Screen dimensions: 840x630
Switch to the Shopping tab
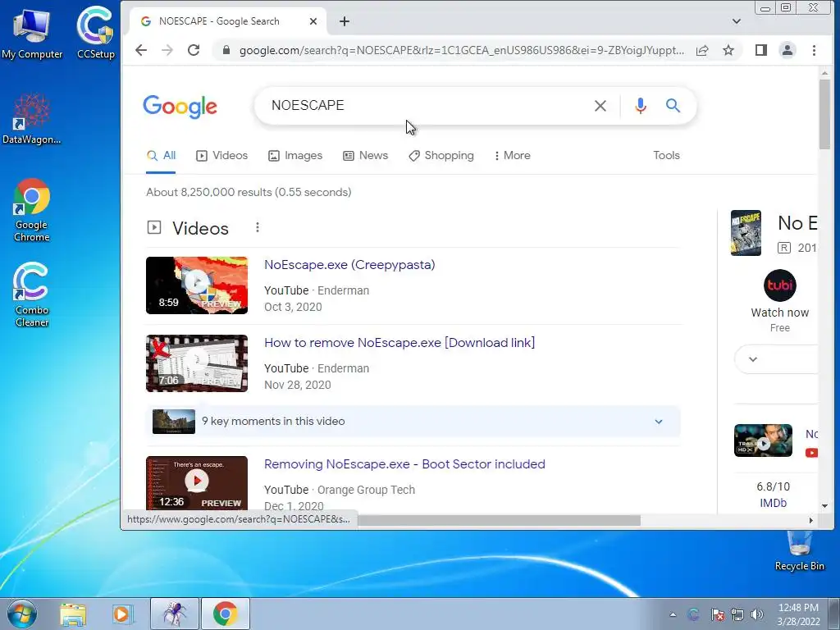tap(441, 155)
